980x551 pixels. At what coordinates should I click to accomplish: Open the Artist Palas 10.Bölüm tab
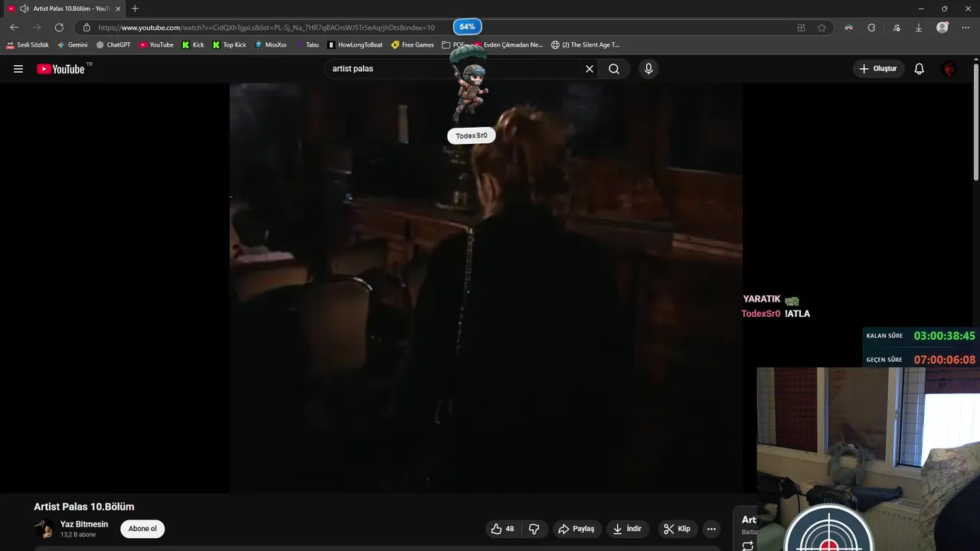tap(65, 8)
